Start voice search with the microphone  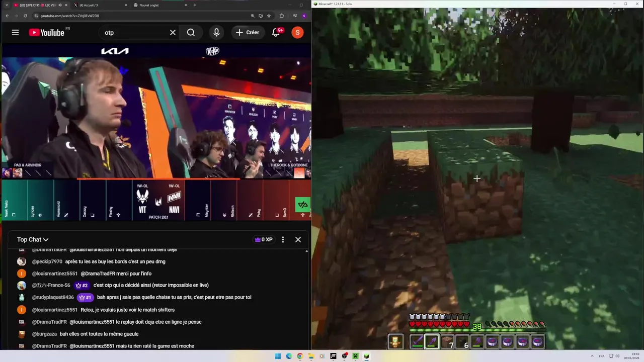(x=216, y=32)
